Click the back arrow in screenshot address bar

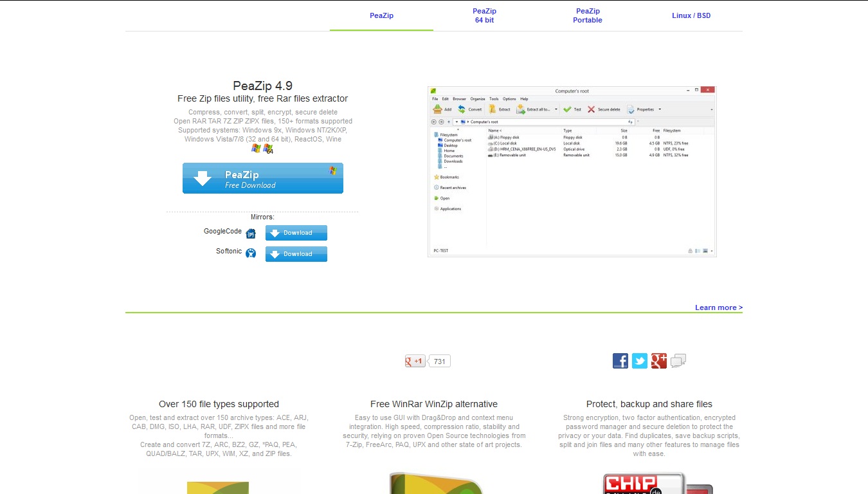click(433, 122)
